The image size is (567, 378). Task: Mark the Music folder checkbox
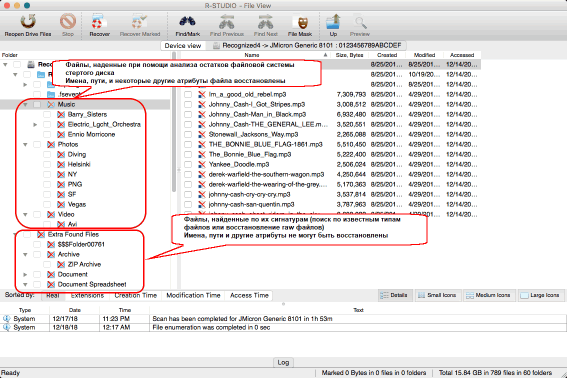pyautogui.click(x=37, y=105)
